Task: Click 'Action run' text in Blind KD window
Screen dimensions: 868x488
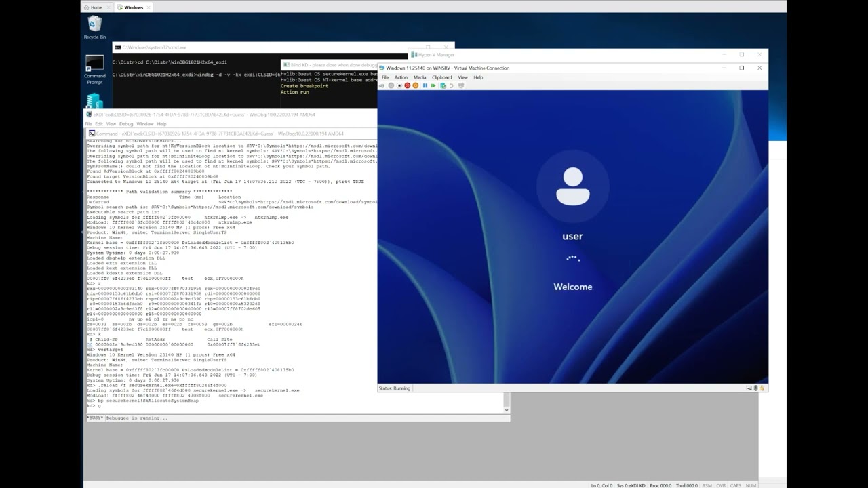Action: click(294, 92)
